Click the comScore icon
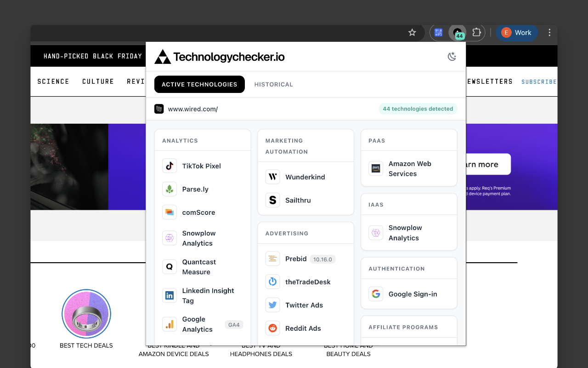 [170, 213]
